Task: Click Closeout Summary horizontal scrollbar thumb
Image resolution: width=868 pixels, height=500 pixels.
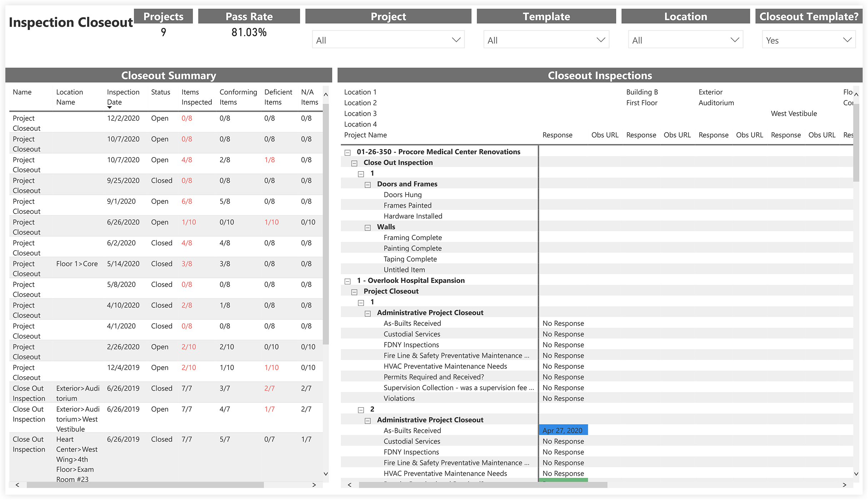Action: (145, 485)
